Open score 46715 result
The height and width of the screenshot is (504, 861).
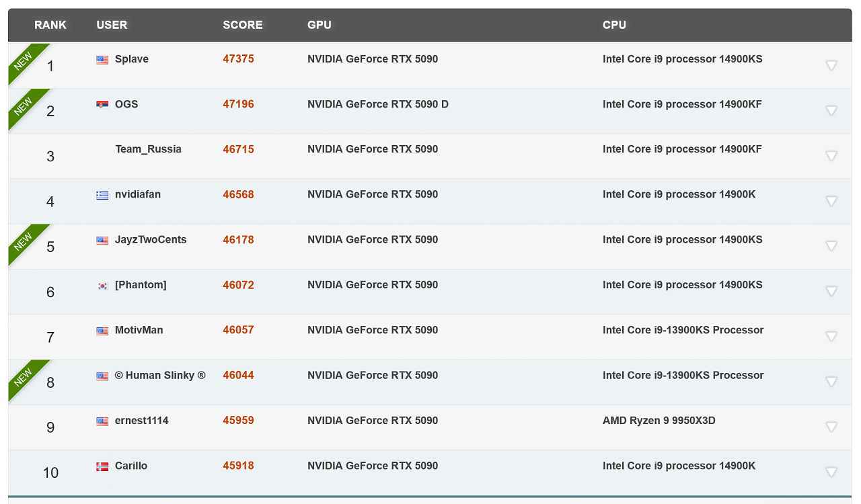click(x=239, y=149)
